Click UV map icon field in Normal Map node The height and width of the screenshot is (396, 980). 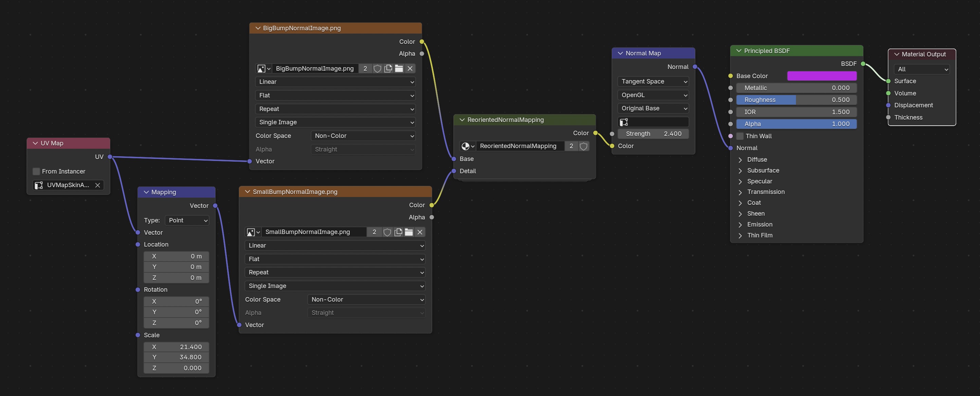coord(653,122)
